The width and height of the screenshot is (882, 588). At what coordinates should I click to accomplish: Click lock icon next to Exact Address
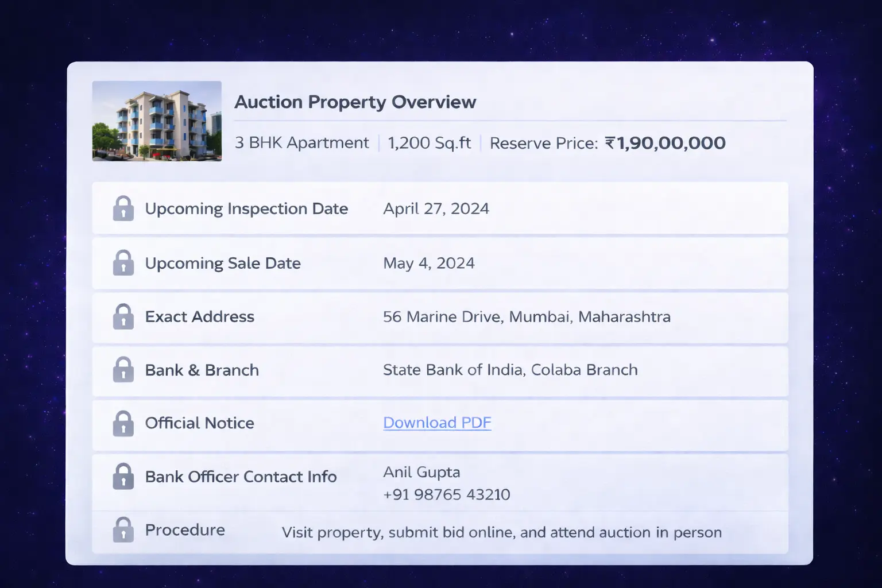(123, 316)
